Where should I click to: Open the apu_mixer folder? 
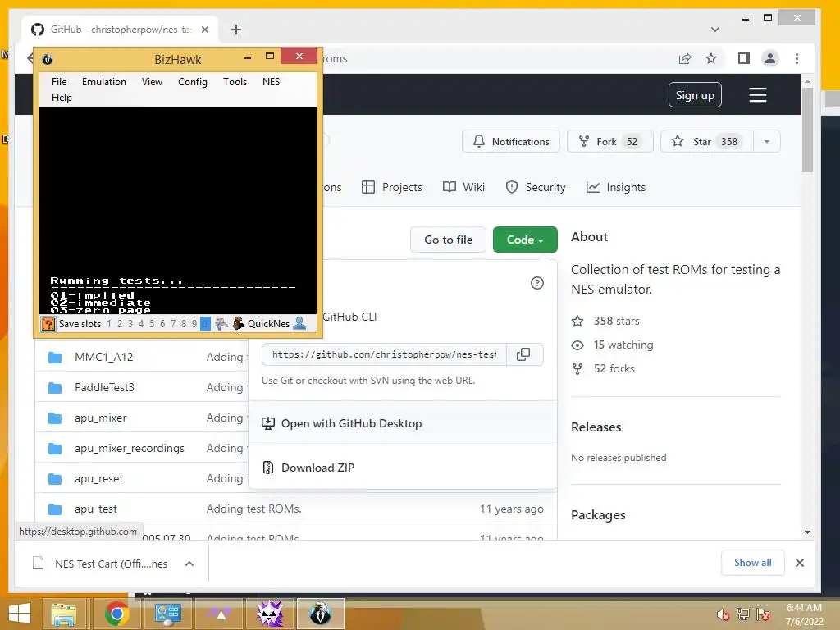click(x=101, y=418)
